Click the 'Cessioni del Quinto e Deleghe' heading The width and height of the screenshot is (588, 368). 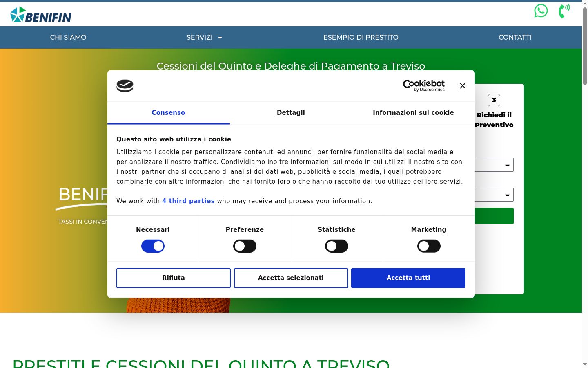(291, 66)
